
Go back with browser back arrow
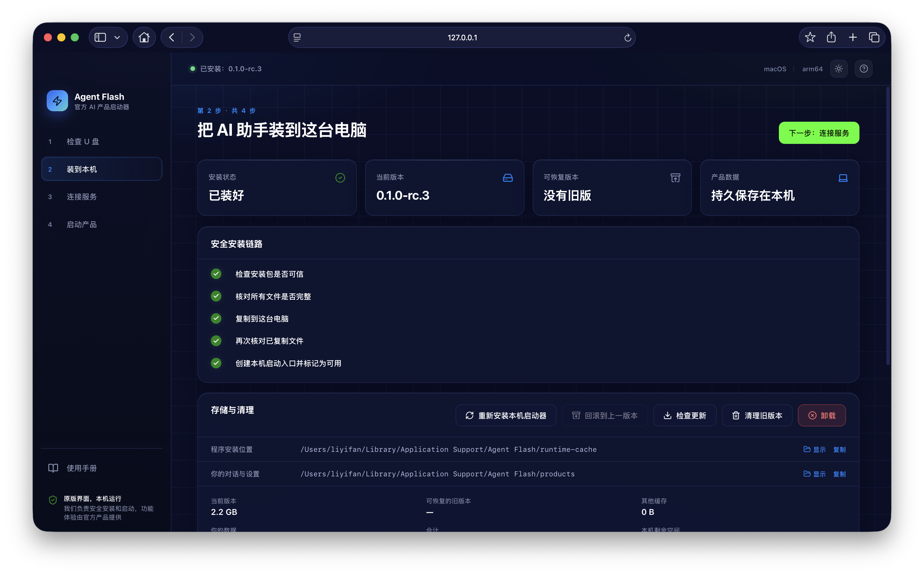[171, 37]
